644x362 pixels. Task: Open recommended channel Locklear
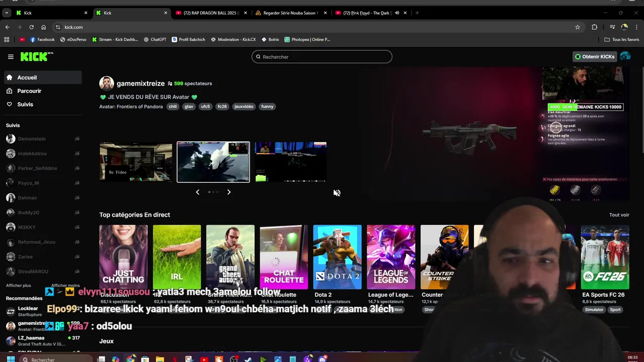click(x=43, y=311)
